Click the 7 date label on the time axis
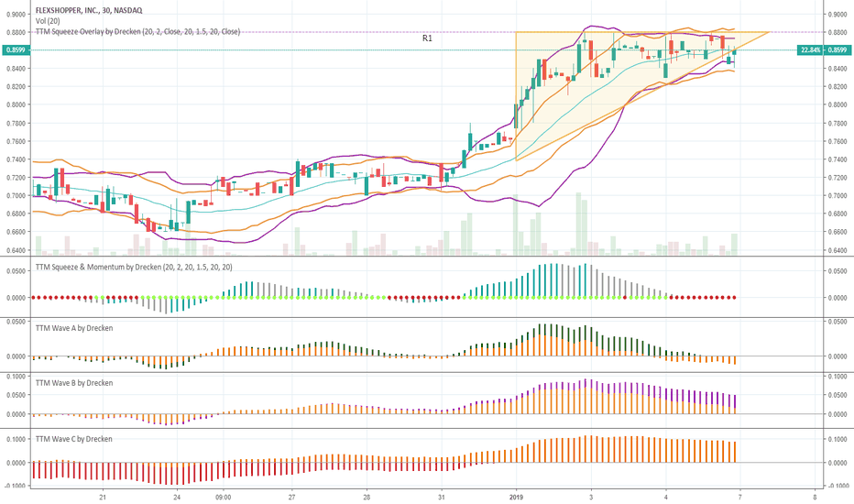This screenshot has height=504, width=854. pyautogui.click(x=739, y=497)
